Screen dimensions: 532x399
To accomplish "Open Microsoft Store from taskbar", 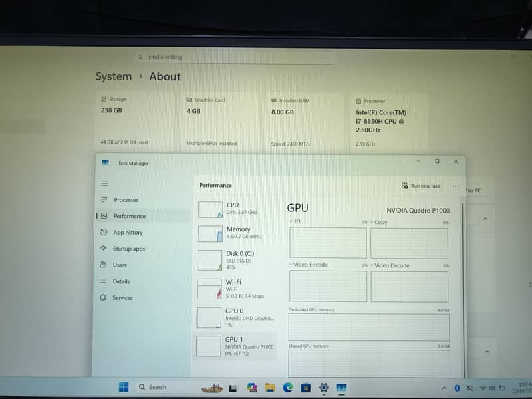I will (x=306, y=388).
